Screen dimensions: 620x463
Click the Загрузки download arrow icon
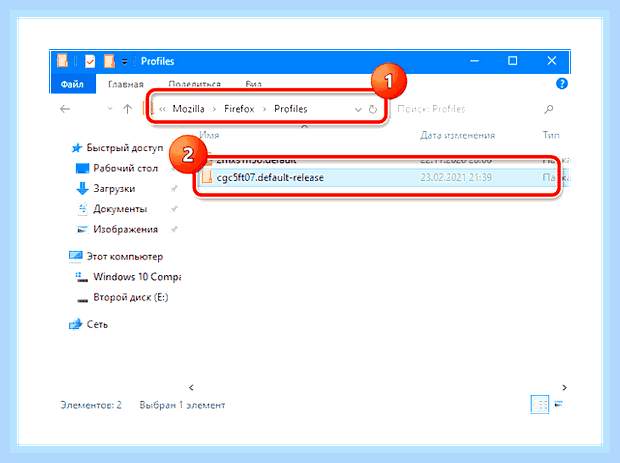[x=82, y=189]
